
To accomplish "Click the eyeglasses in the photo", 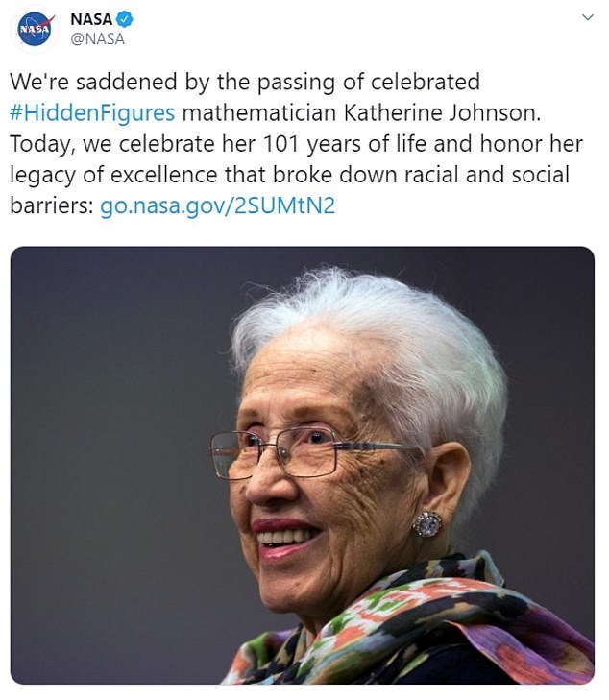I will coord(288,451).
